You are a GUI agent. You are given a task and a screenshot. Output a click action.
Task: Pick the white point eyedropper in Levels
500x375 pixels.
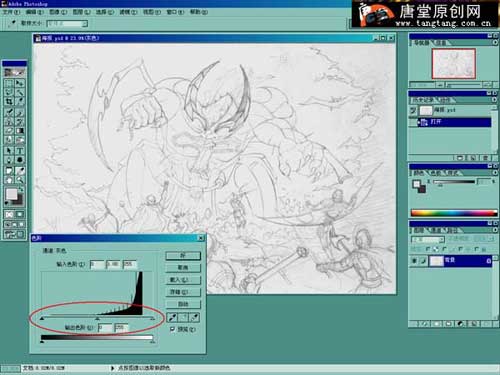[195, 318]
